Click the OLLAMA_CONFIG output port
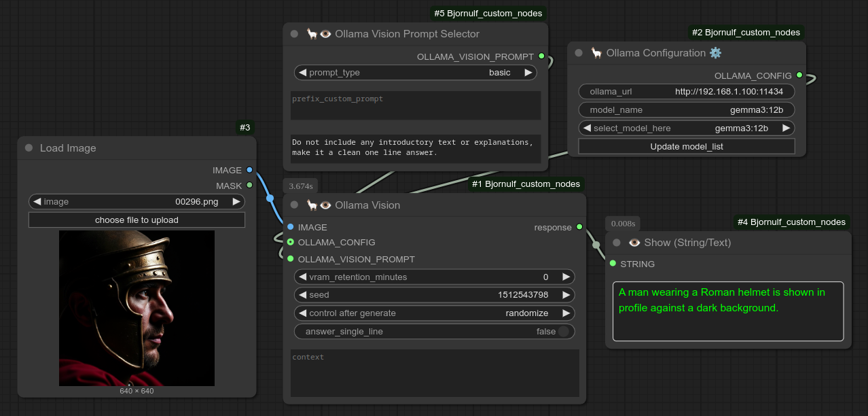Image resolution: width=868 pixels, height=416 pixels. pyautogui.click(x=799, y=75)
